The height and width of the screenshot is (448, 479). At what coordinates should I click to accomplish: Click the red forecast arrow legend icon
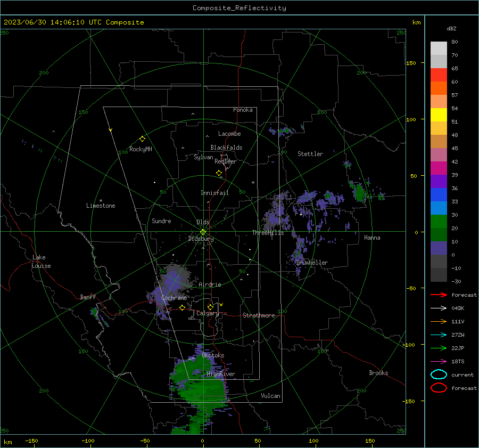pyautogui.click(x=439, y=295)
